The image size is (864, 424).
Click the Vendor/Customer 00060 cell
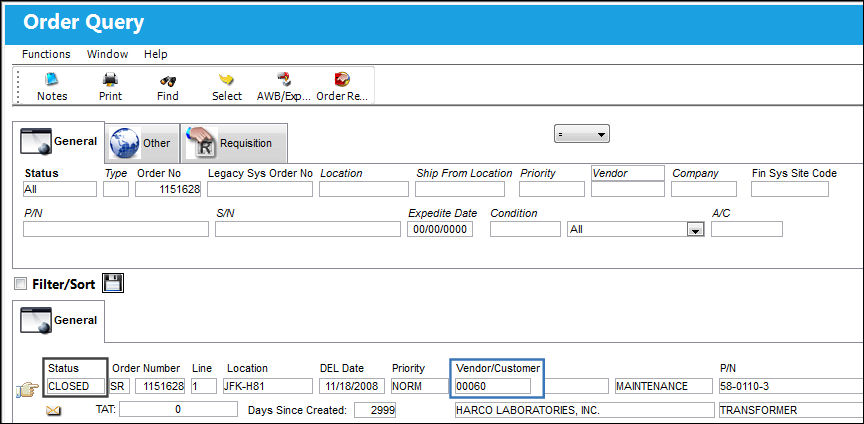493,386
